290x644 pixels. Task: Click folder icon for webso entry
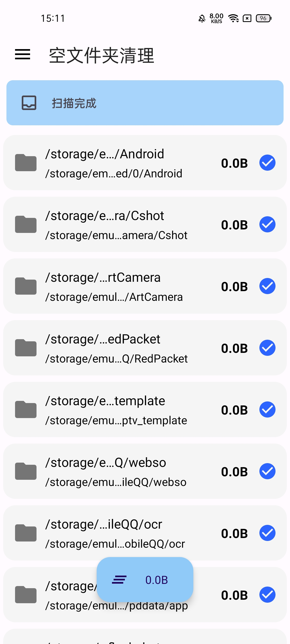pyautogui.click(x=26, y=471)
